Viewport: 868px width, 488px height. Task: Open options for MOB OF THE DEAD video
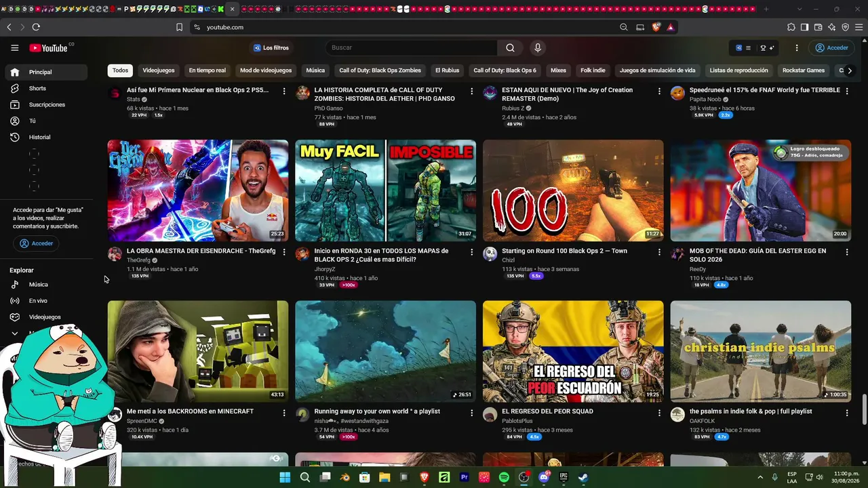(x=847, y=251)
